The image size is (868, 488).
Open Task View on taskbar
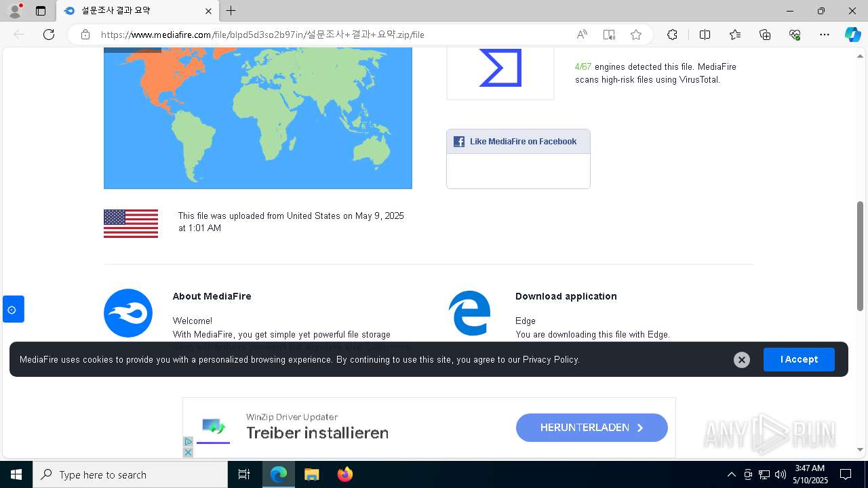[x=244, y=474]
